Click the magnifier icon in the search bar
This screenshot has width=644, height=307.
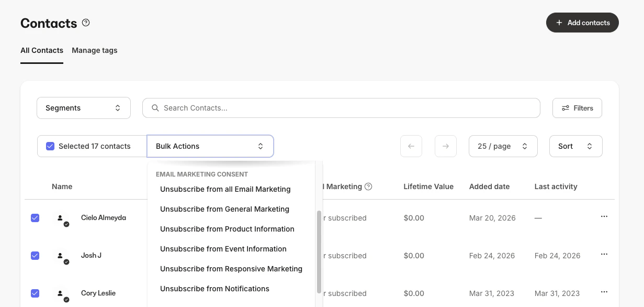(x=155, y=108)
